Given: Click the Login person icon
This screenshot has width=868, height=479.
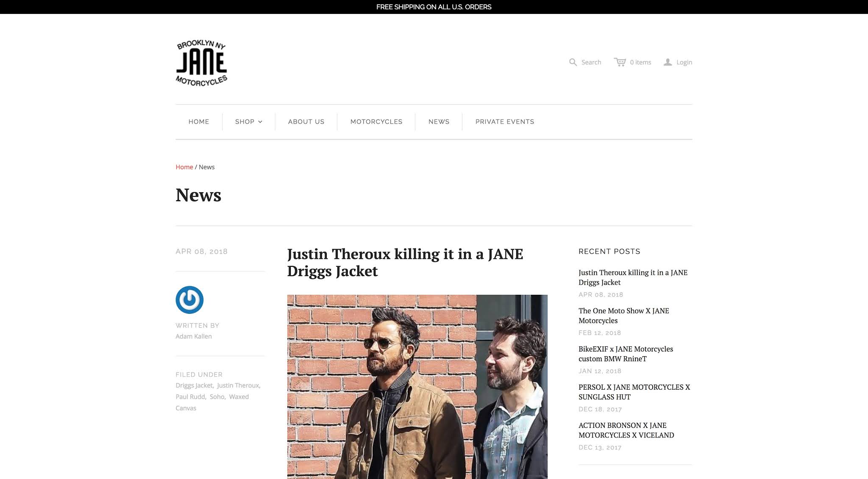Looking at the screenshot, I should click(668, 62).
